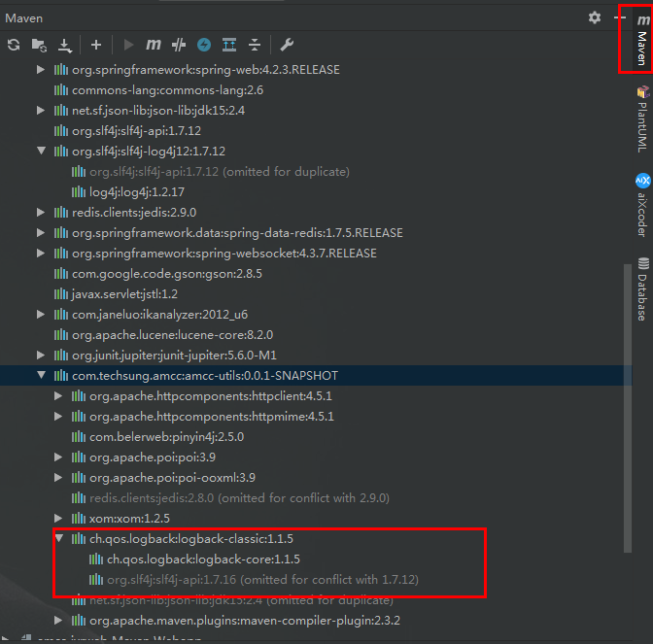The height and width of the screenshot is (644, 653).
Task: Expand the spring-data-redis:1.7.5.RELEASE node
Action: 41,233
